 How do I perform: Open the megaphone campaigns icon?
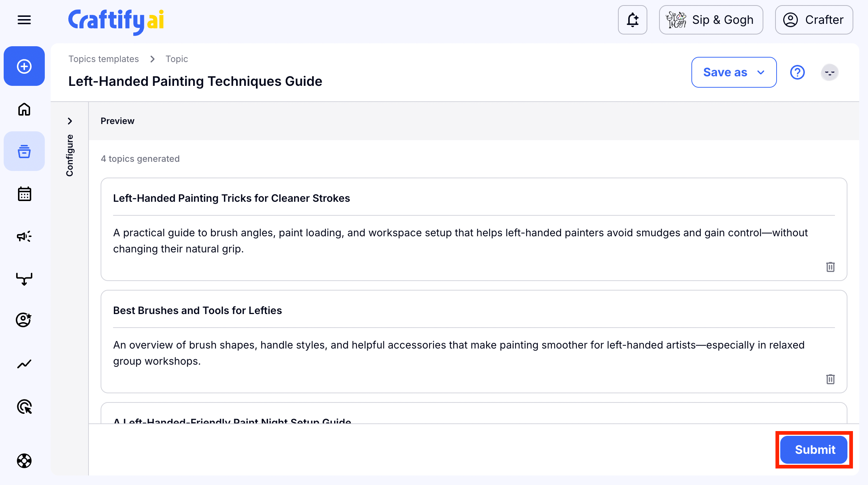24,237
